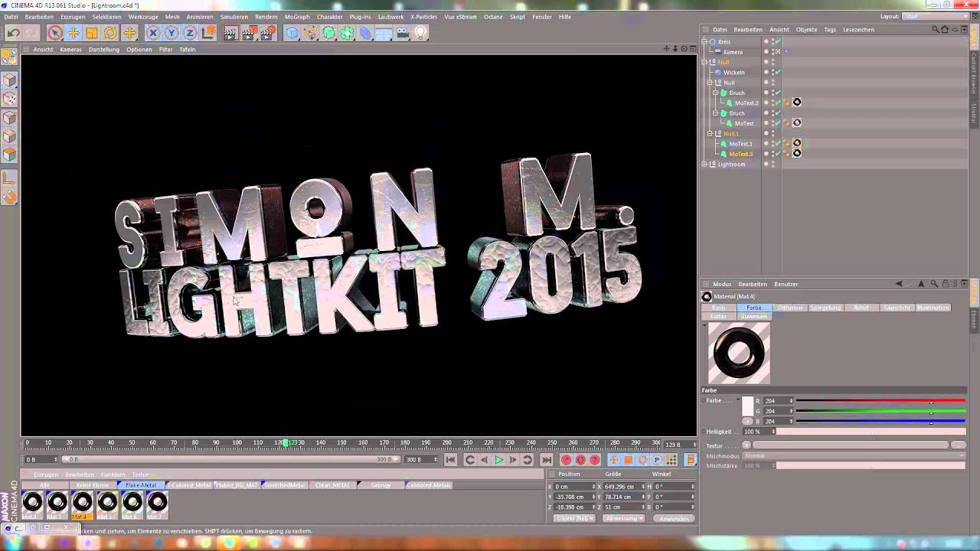Disable the MoText.1 checkmark

click(x=778, y=144)
